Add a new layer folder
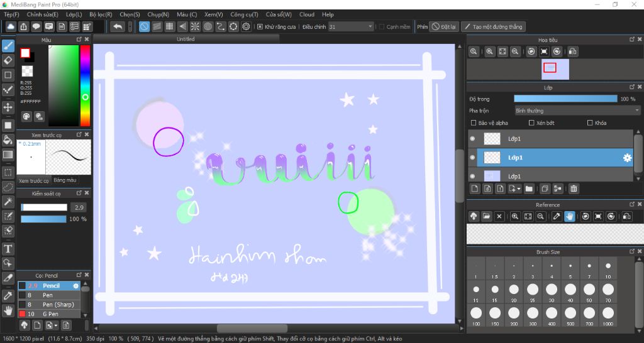Viewport: 644px width, 343px height. pyautogui.click(x=529, y=188)
